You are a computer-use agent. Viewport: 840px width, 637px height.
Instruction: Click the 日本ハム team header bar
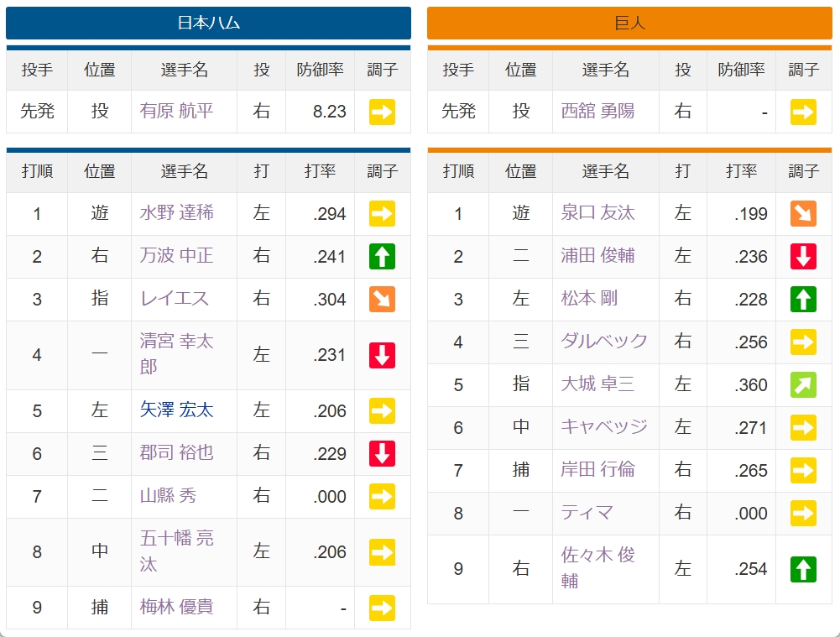(x=208, y=23)
